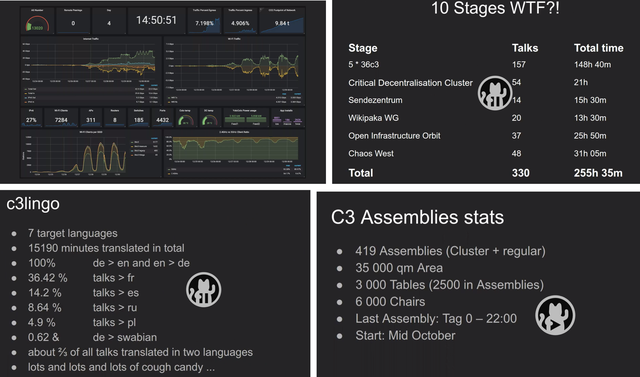Click the 7.198% traffic percent egress panel
The height and width of the screenshot is (377, 640).
204,21
